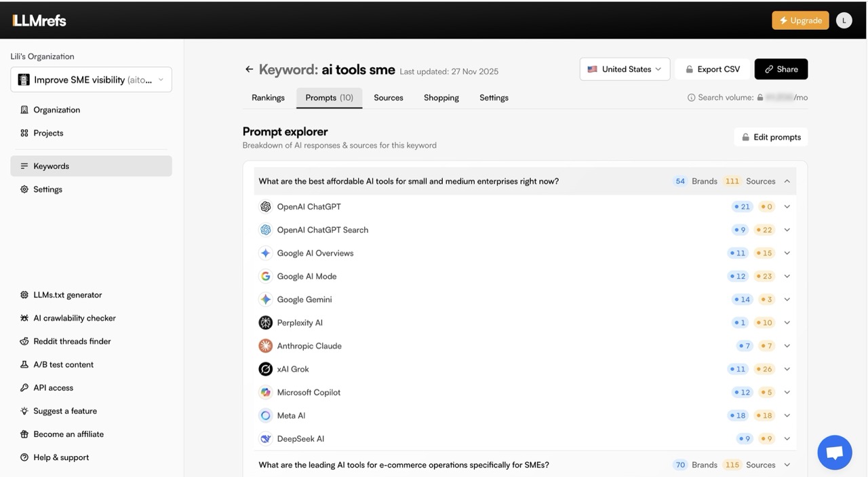Open the Improve SME visibility project selector
The height and width of the screenshot is (477, 868).
tap(91, 79)
